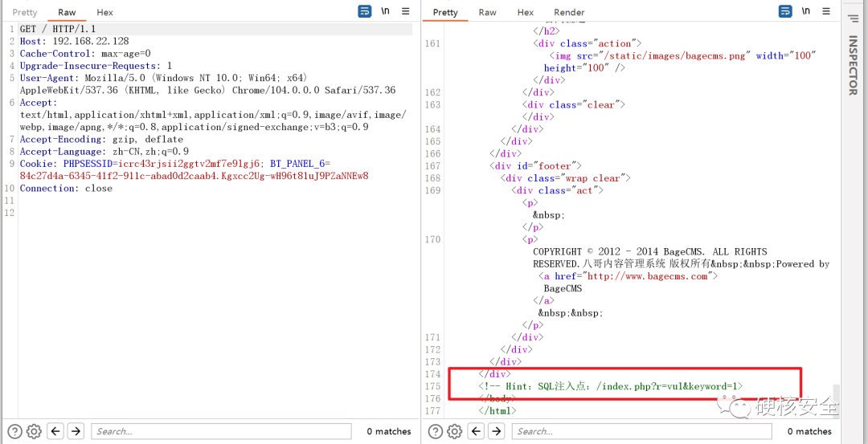This screenshot has width=868, height=444.
Task: Click the Connection: close header
Action: pos(66,189)
